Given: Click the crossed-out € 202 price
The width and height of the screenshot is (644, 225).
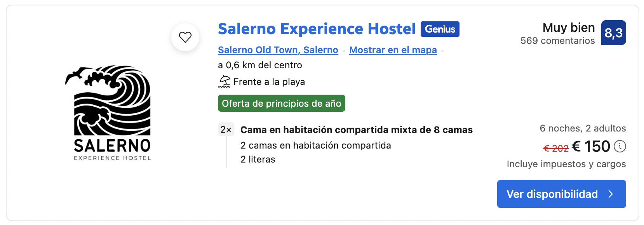Looking at the screenshot, I should click(x=556, y=148).
